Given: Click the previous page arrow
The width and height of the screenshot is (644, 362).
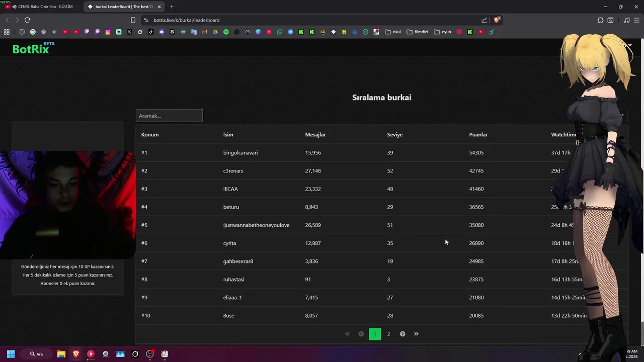Looking at the screenshot, I should pyautogui.click(x=361, y=334).
